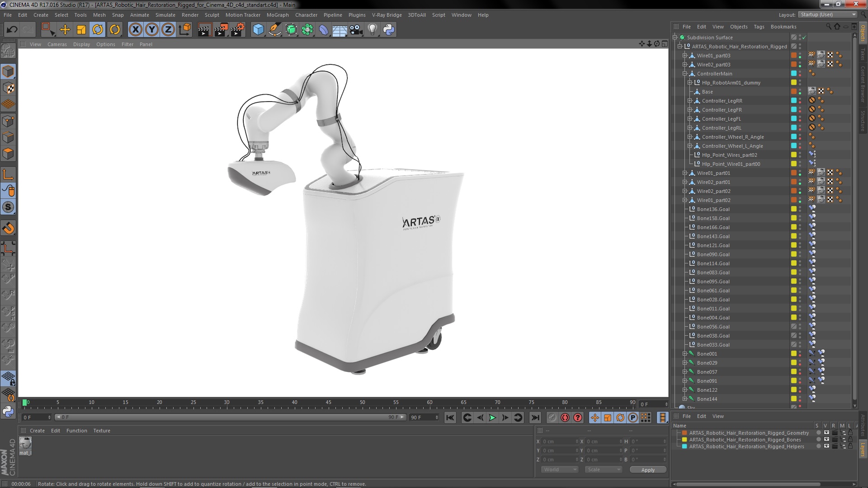Click the Render View clapperboard icon
This screenshot has width=868, height=488.
[204, 30]
